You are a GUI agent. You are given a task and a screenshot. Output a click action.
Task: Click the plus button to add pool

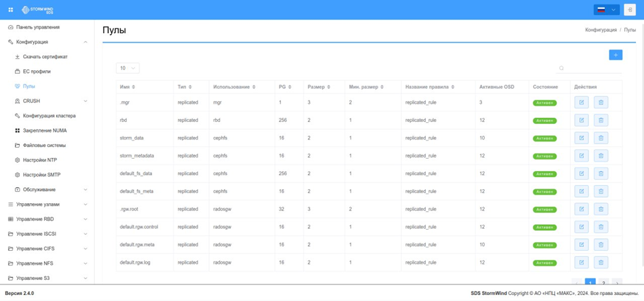pos(616,55)
